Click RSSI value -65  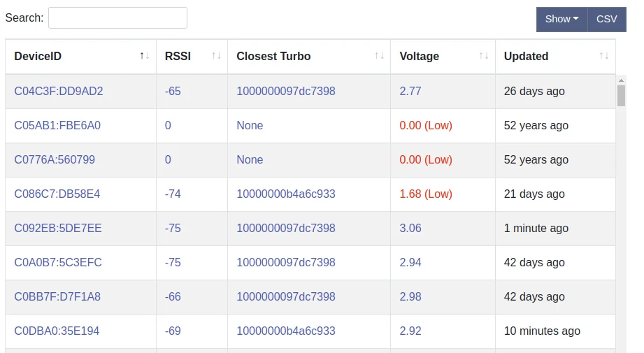click(173, 91)
